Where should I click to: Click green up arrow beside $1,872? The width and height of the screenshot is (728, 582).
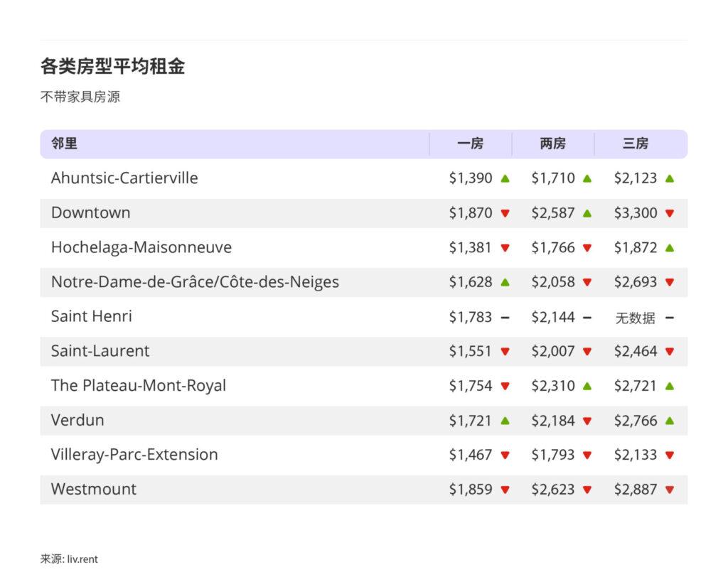tap(670, 248)
